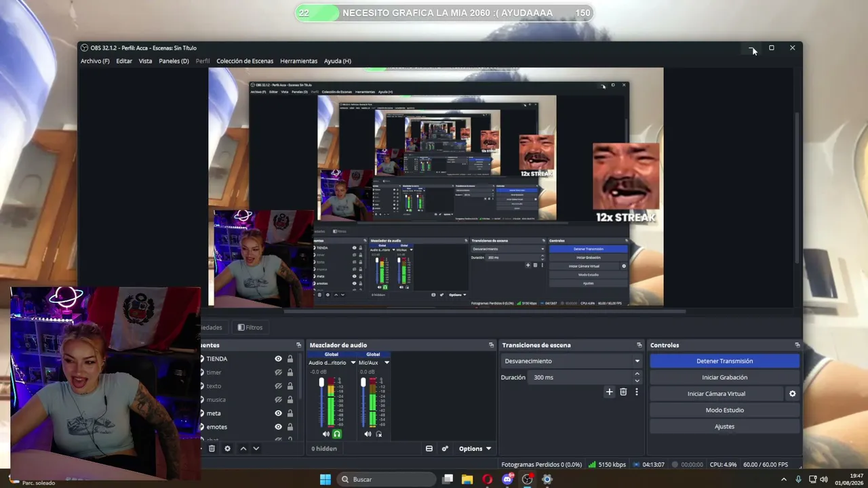Viewport: 868px width, 488px height.
Task: Open Mic/Aux channel dropdown arrow
Action: tap(387, 363)
